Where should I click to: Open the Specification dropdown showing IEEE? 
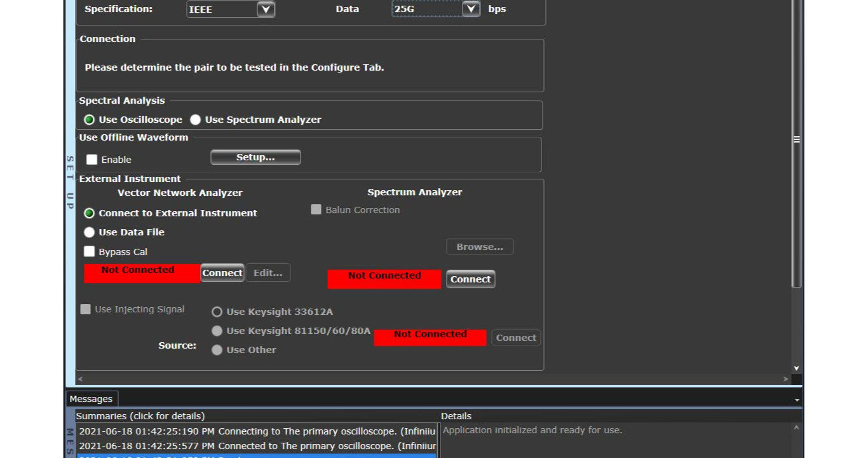266,10
